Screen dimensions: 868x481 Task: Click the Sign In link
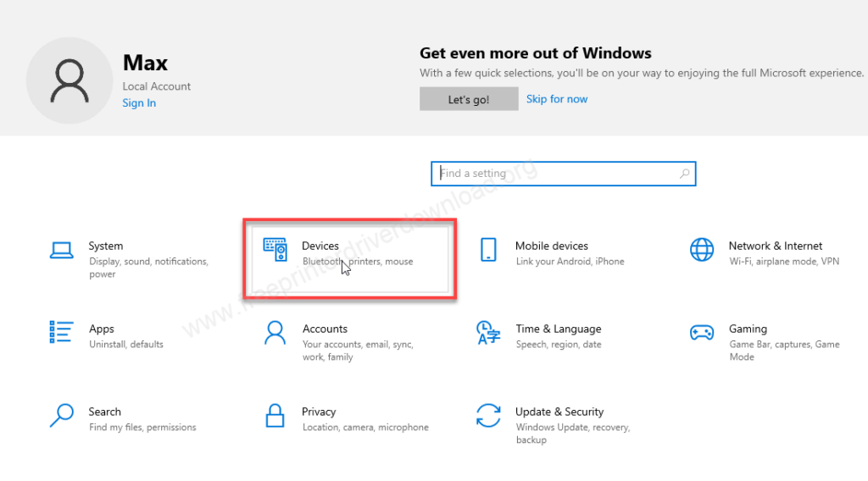pos(139,102)
